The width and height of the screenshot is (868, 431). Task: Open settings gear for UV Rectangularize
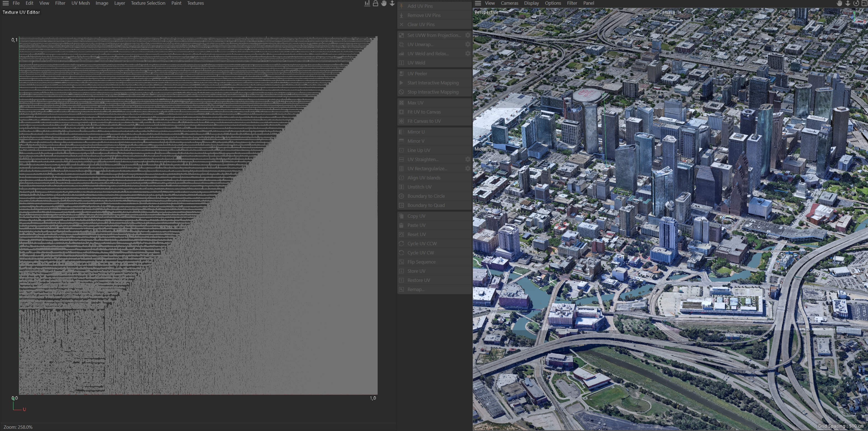point(468,168)
